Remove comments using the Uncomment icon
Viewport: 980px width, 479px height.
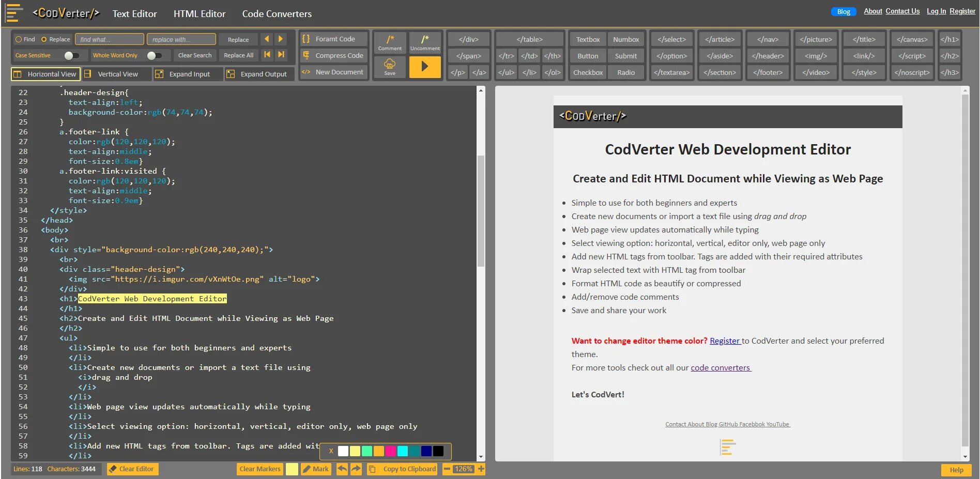point(425,41)
